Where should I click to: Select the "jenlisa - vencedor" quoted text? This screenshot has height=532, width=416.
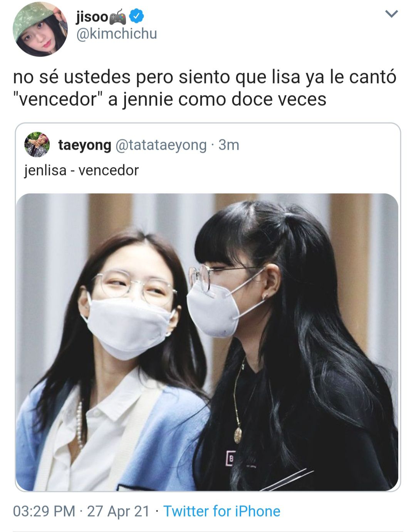(81, 170)
